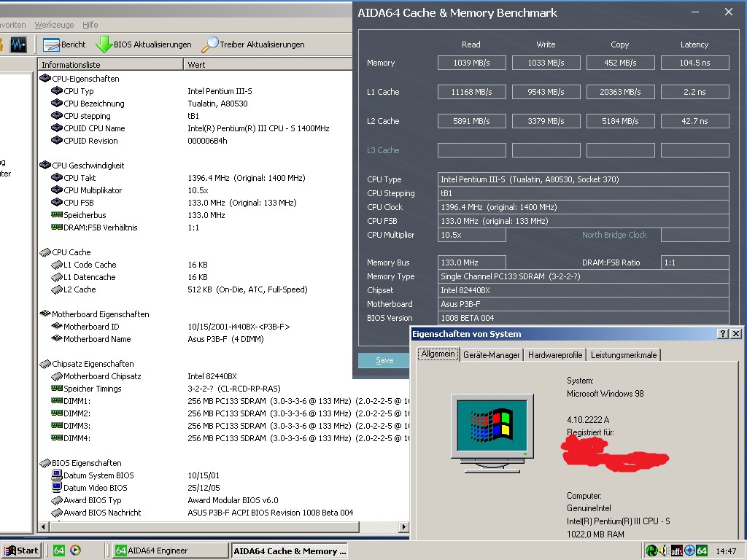Click the '000006B4h' CPUID revision value
This screenshot has height=560, width=747.
coord(207,141)
